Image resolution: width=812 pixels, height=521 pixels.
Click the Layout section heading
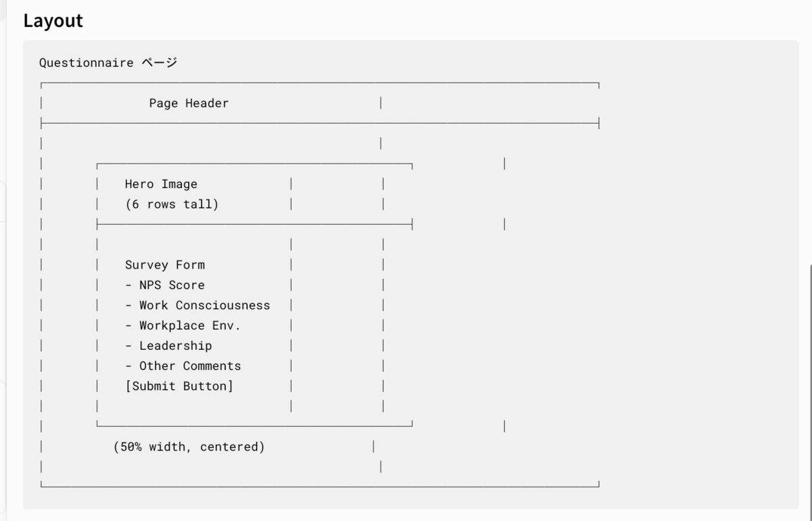[53, 20]
